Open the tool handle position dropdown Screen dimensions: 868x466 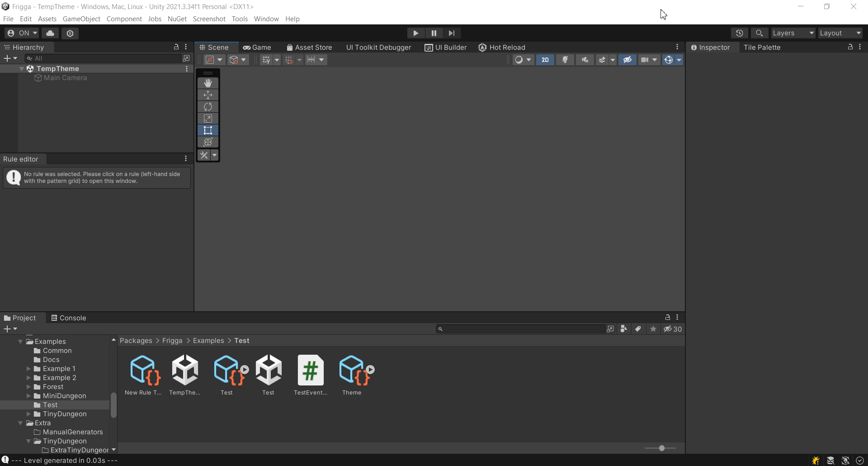(215, 60)
